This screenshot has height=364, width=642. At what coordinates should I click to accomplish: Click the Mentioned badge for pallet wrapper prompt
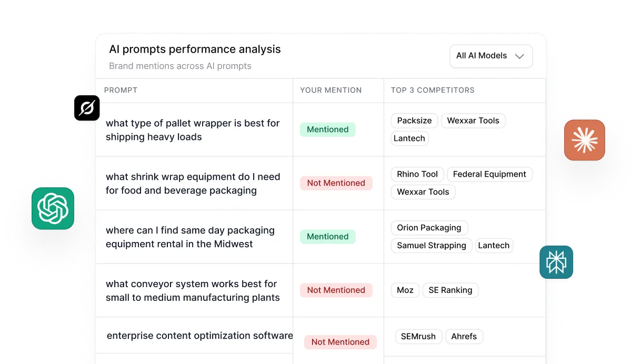[x=328, y=129]
